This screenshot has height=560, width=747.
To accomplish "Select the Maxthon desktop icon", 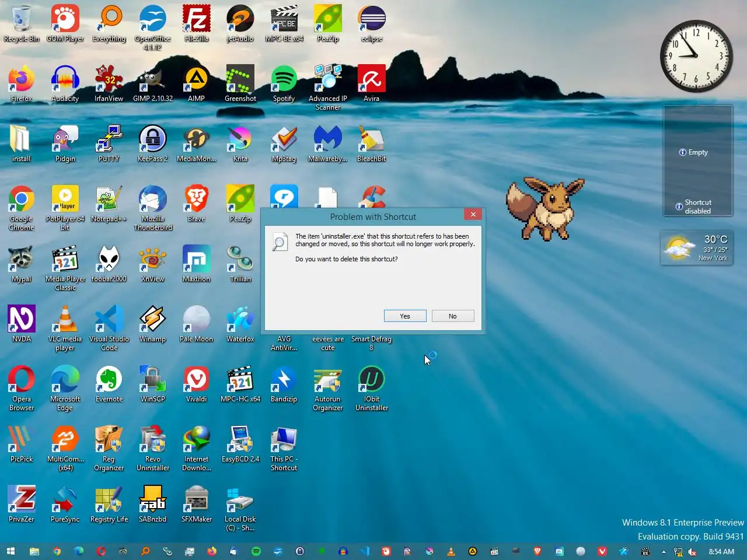I will (197, 264).
